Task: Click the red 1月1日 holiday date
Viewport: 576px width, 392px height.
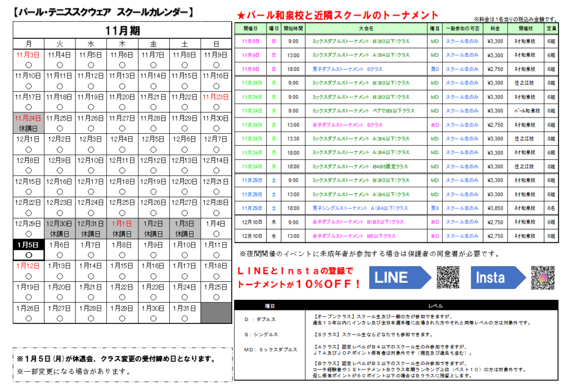Action: [122, 223]
